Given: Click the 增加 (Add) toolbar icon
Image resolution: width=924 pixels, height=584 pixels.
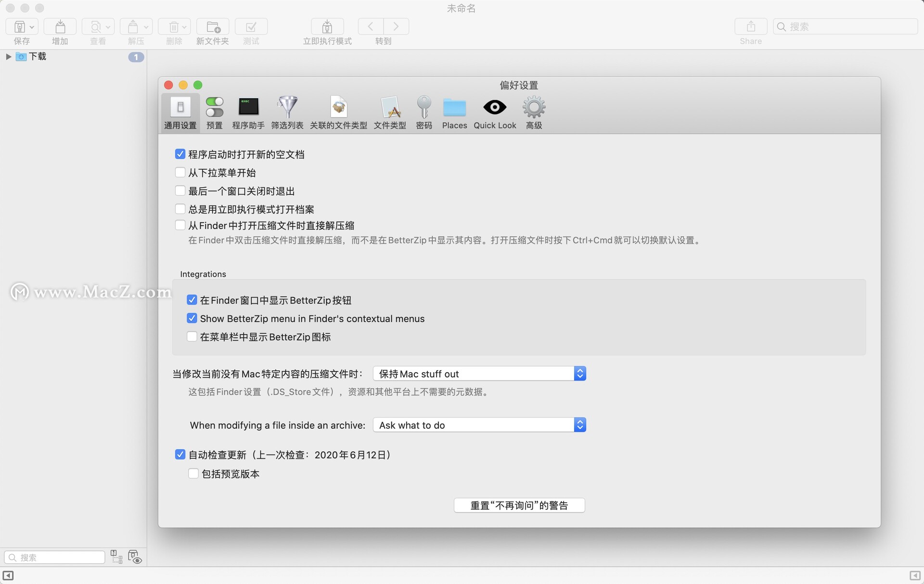Looking at the screenshot, I should [60, 27].
